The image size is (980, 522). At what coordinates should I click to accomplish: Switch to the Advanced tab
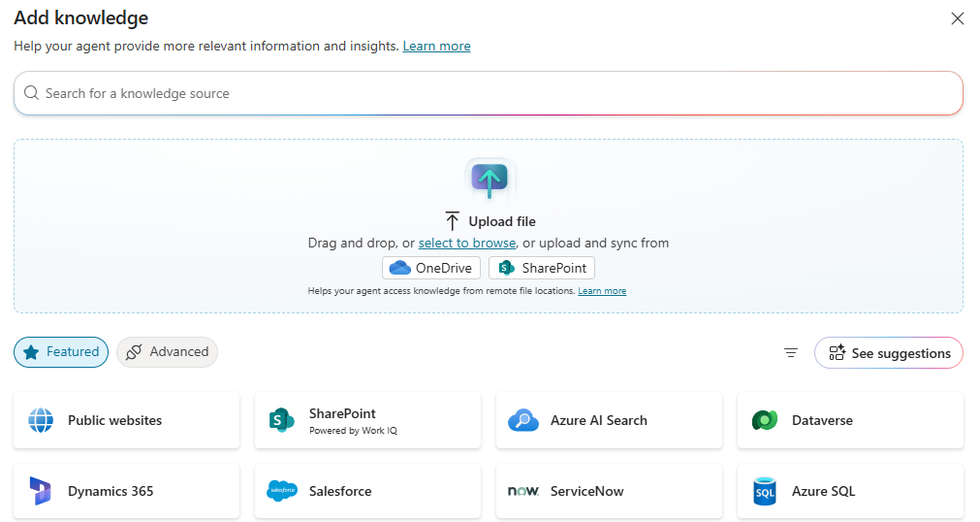click(167, 352)
